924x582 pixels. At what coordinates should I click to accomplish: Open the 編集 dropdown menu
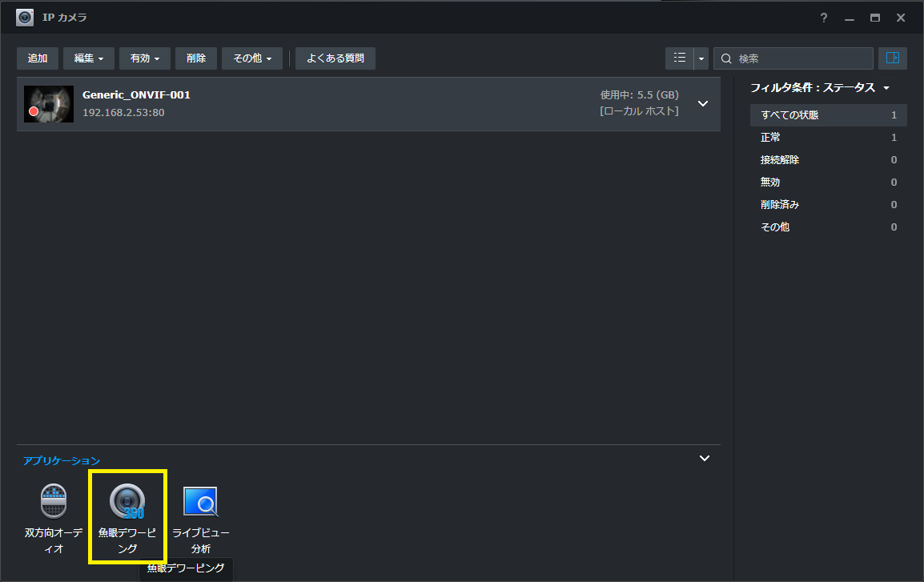pyautogui.click(x=89, y=58)
